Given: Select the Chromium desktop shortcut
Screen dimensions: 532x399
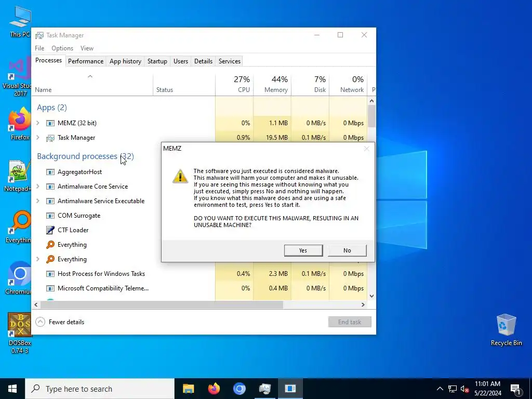Looking at the screenshot, I should point(18,278).
